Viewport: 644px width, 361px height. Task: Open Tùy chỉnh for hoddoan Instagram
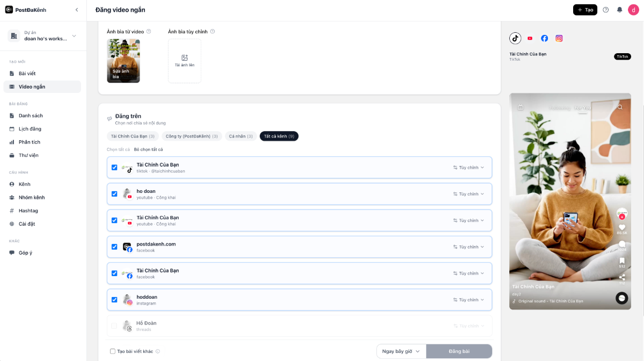(x=469, y=300)
